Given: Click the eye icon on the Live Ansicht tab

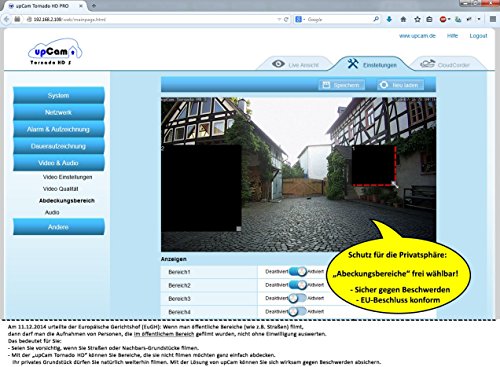Looking at the screenshot, I should coord(278,64).
